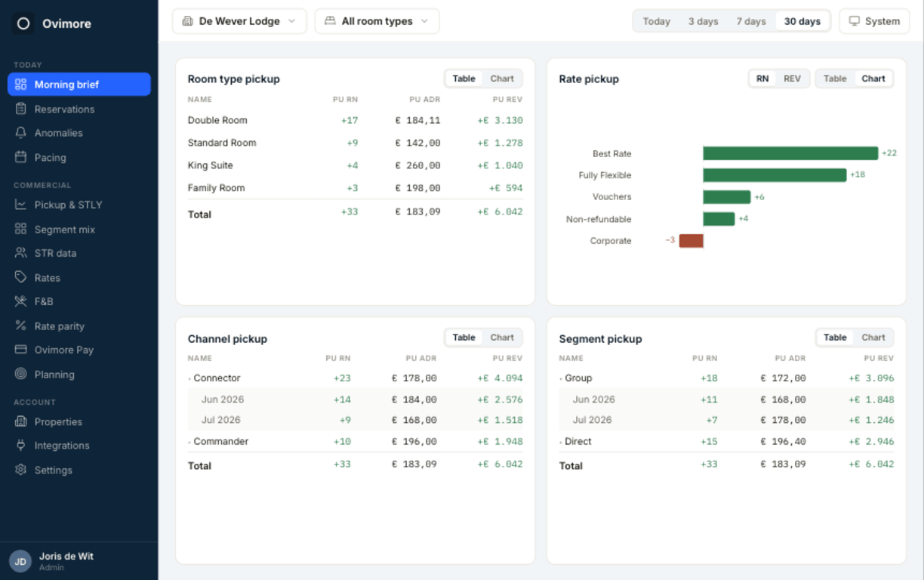Select the 7 days range tab
The image size is (924, 580).
(x=751, y=21)
